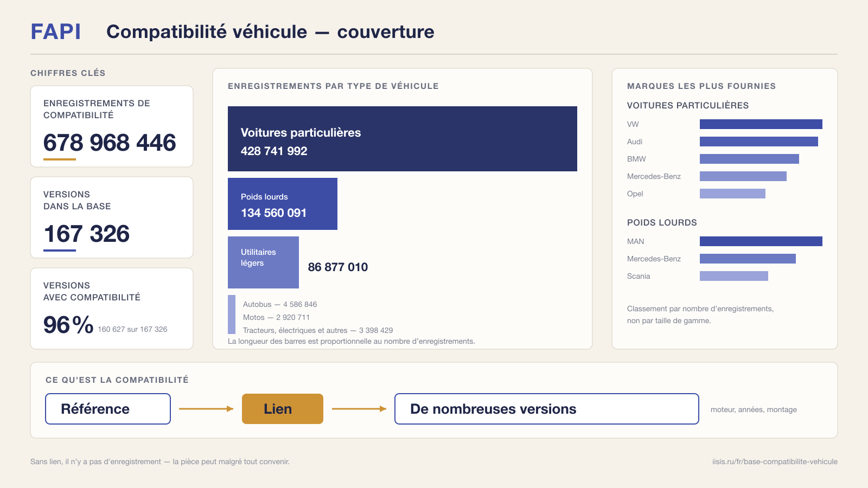Click the 'MAN' label

coord(636,241)
